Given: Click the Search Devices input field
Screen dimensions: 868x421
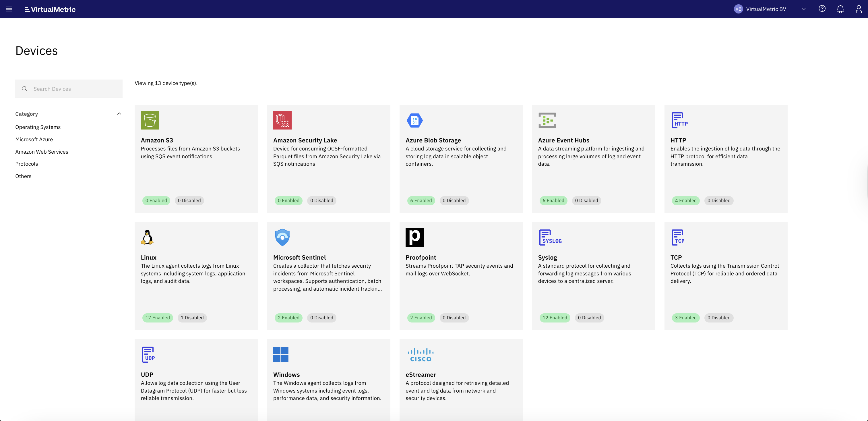Looking at the screenshot, I should pos(69,89).
